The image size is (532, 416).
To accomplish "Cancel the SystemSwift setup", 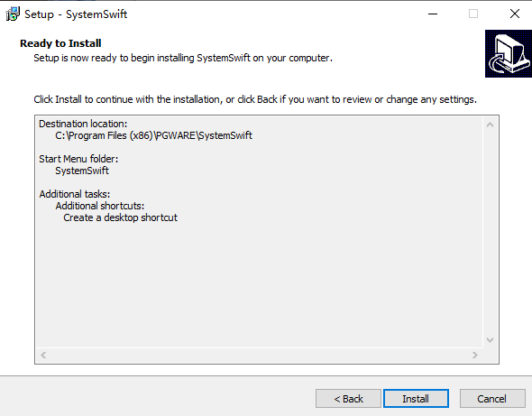I will (492, 398).
